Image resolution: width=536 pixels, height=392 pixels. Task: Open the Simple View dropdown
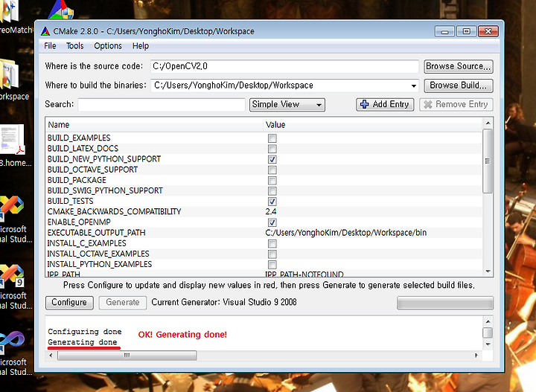coord(287,104)
